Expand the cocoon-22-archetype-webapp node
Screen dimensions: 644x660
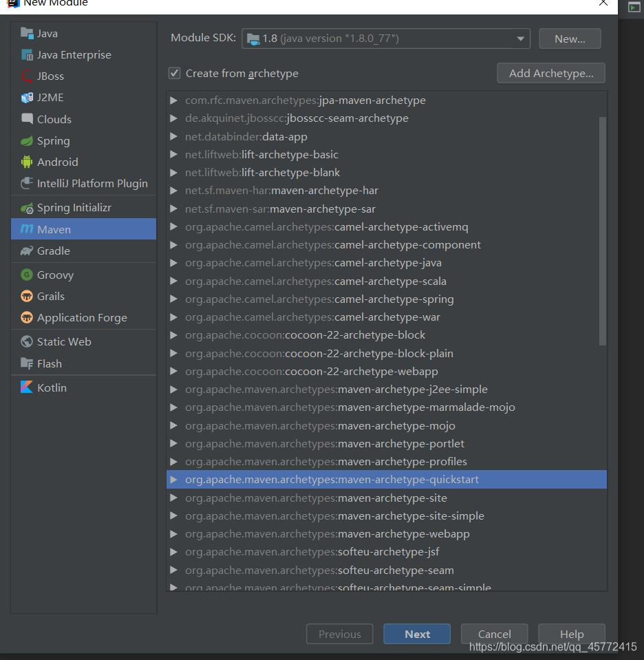[x=173, y=371]
